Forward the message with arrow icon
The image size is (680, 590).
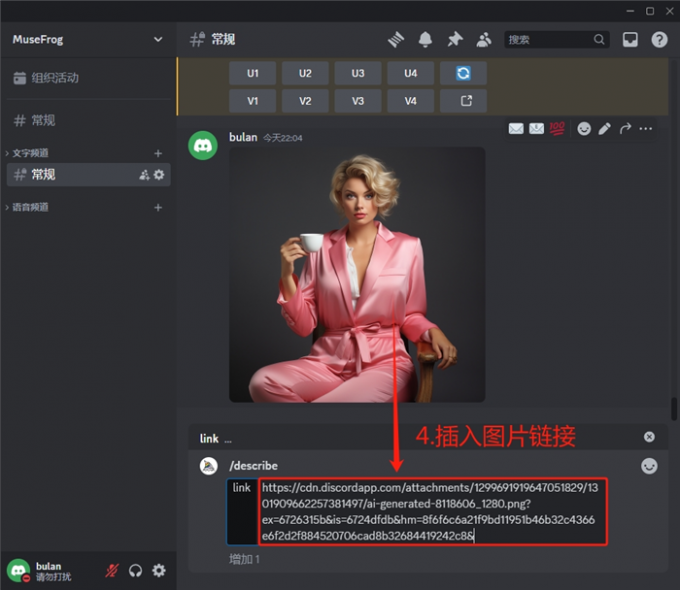(x=625, y=129)
